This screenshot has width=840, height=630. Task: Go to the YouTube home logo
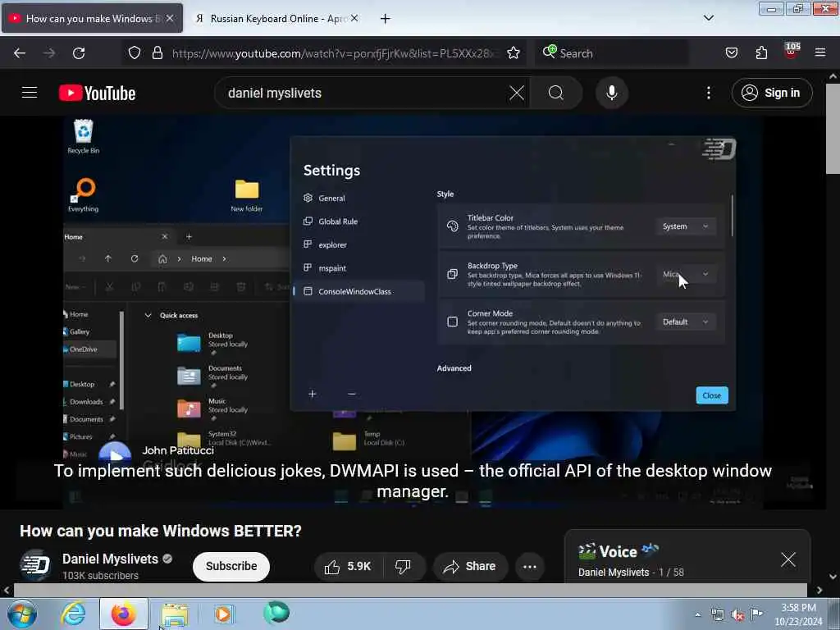click(97, 94)
